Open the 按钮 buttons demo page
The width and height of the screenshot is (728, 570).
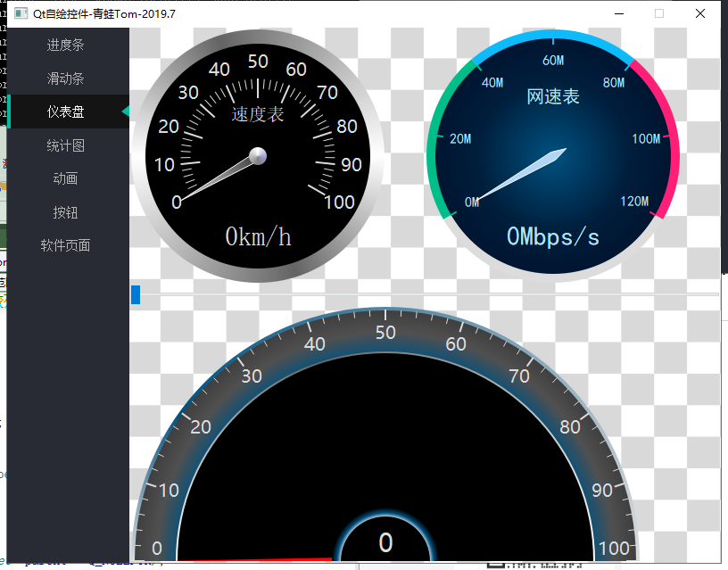(65, 212)
